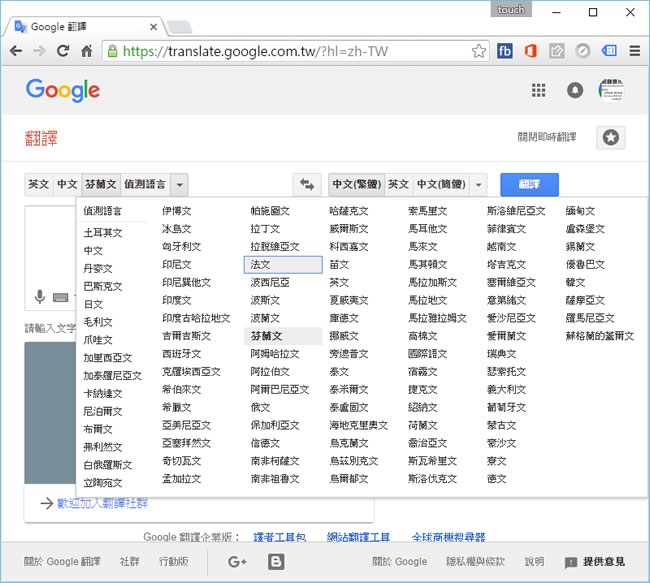Choose 偵測語言 at top of list
The width and height of the screenshot is (650, 583).
[x=102, y=211]
